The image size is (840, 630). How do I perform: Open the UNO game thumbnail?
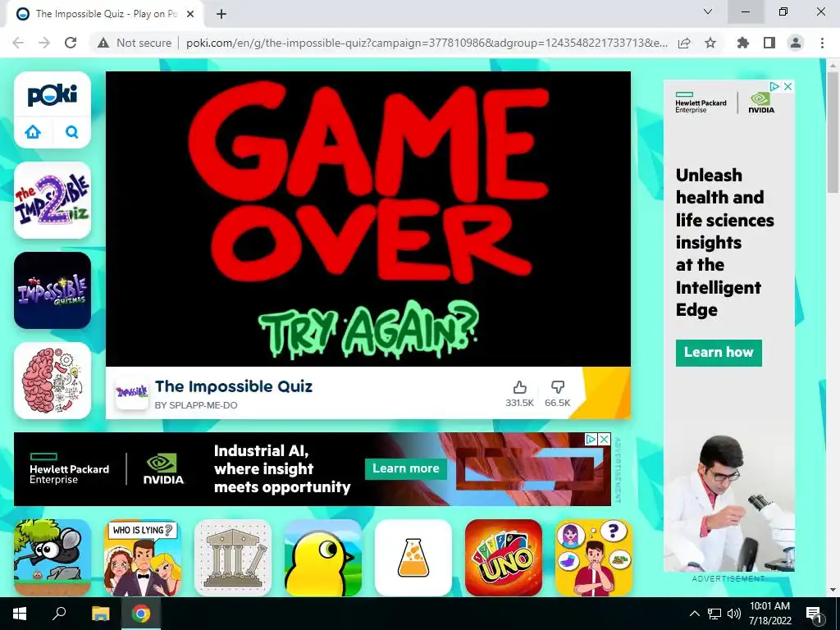[504, 558]
